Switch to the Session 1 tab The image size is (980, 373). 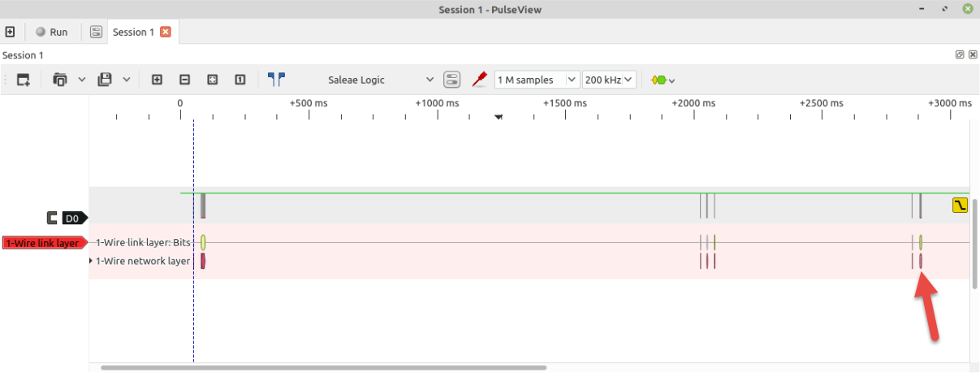pos(133,32)
